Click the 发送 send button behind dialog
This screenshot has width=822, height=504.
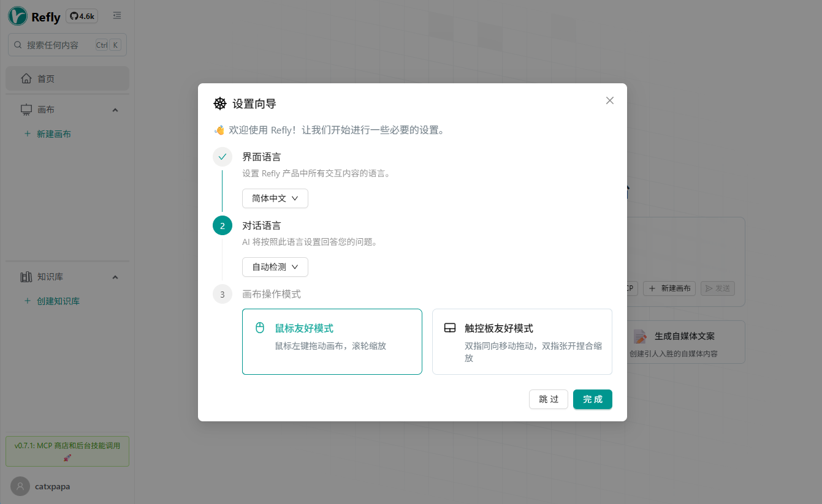pyautogui.click(x=718, y=288)
